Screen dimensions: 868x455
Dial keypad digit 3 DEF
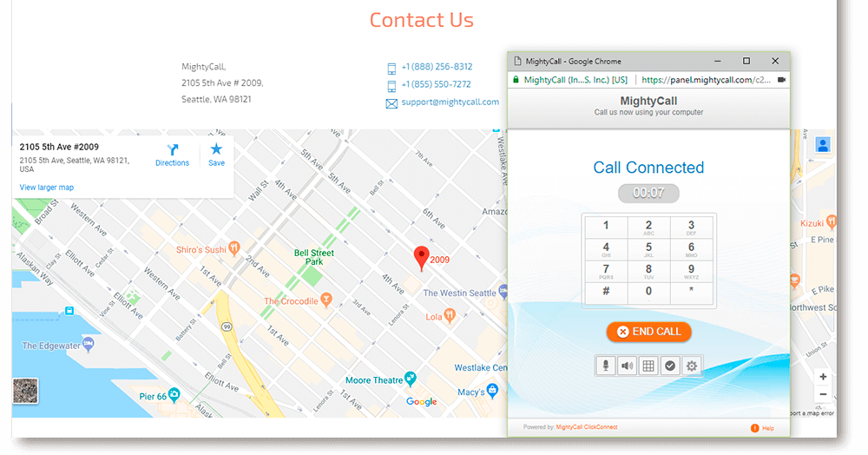point(691,227)
